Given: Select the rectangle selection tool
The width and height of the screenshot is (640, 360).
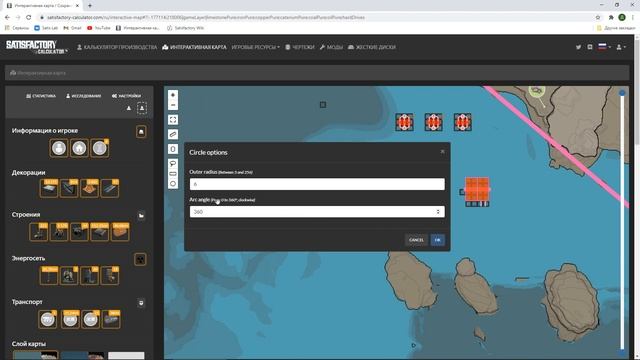Looking at the screenshot, I should (173, 174).
